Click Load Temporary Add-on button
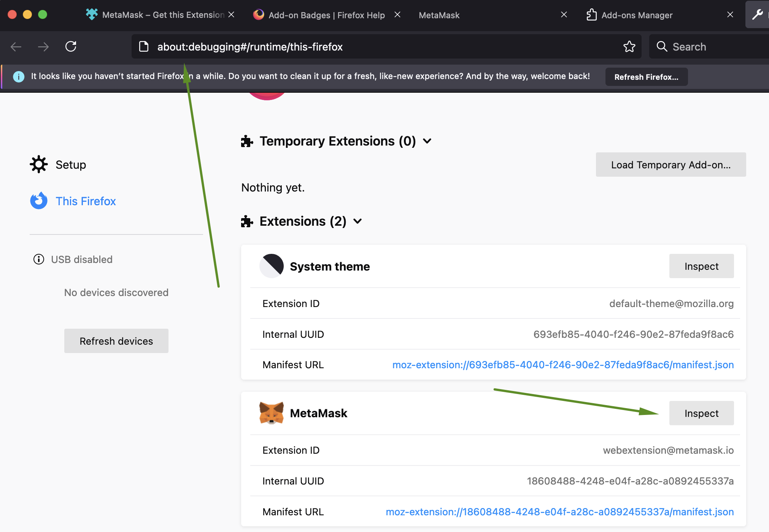 (x=670, y=165)
